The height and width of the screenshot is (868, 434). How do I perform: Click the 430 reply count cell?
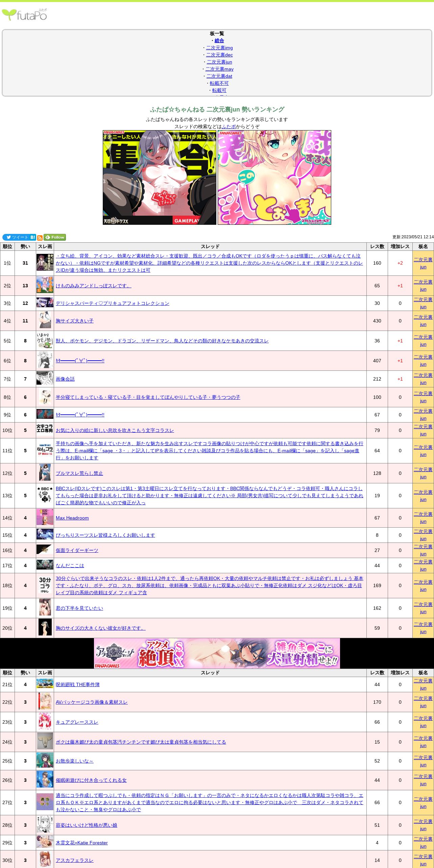377,321
